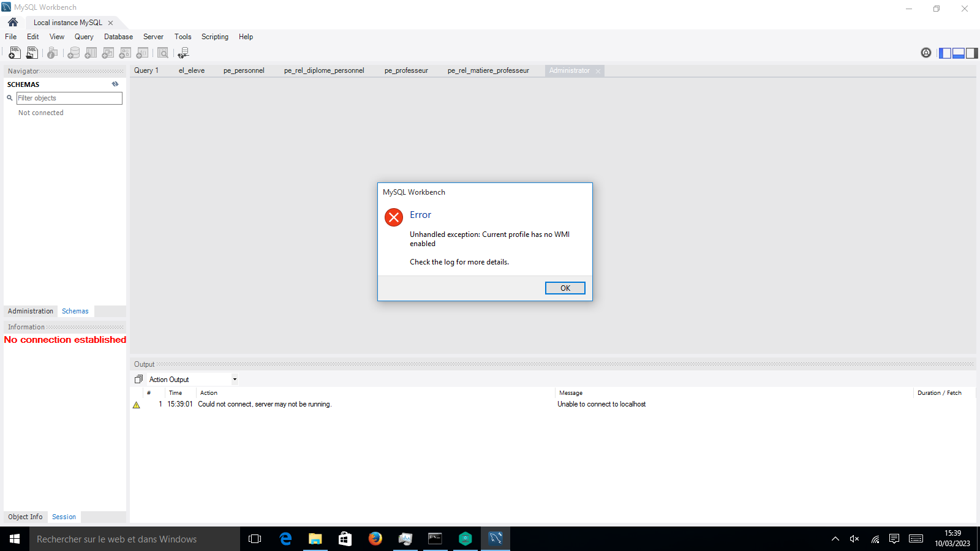The image size is (980, 551).
Task: Toggle the muted volume tray icon
Action: (854, 539)
